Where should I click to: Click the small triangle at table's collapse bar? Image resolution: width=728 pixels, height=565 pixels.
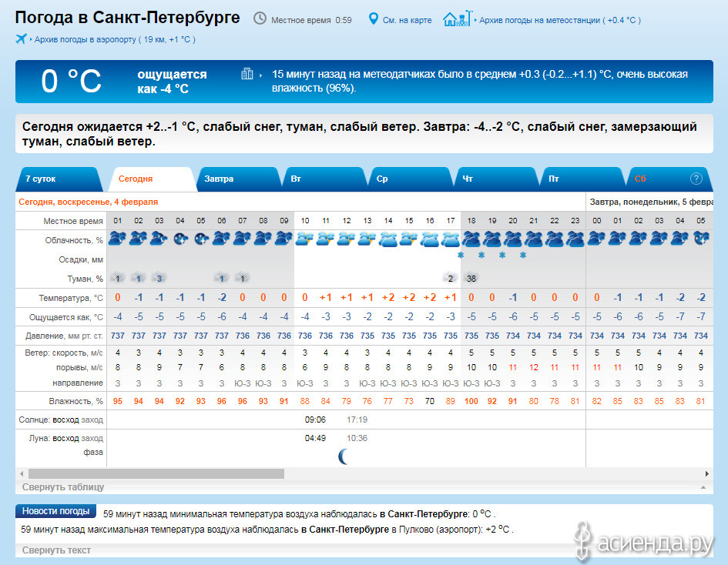click(x=702, y=488)
